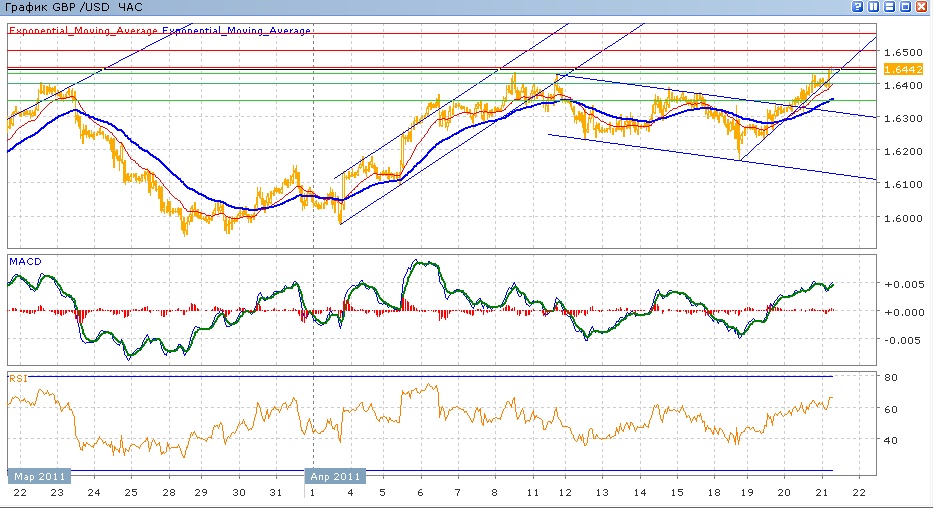933x508 pixels.
Task: Click the blue help question mark icon
Action: 858,7
